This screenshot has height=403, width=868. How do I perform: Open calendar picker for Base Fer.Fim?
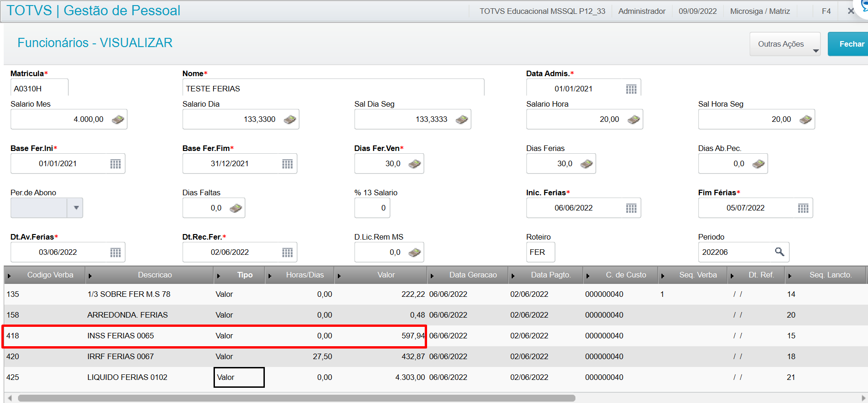[x=287, y=164]
